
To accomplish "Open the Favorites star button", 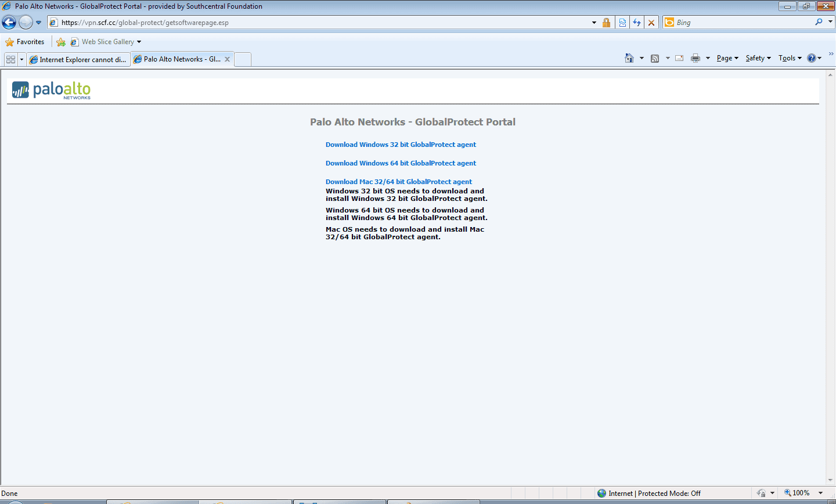I will [25, 42].
